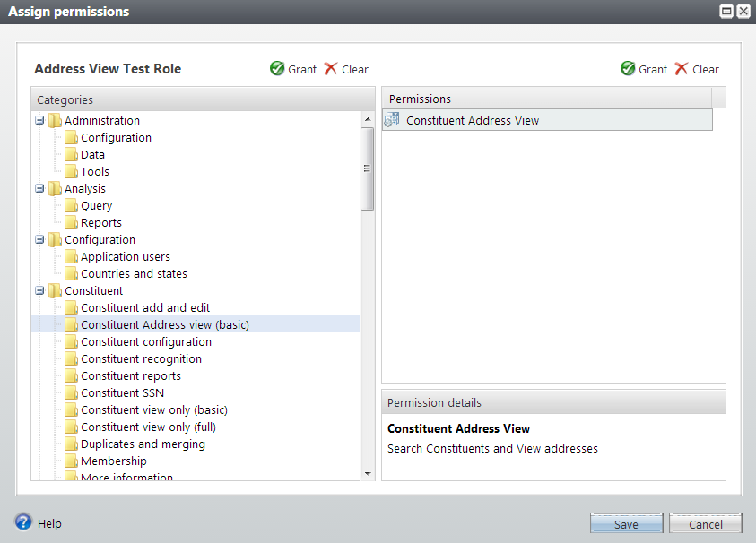Click the Save button
The width and height of the screenshot is (756, 543).
[x=626, y=523]
